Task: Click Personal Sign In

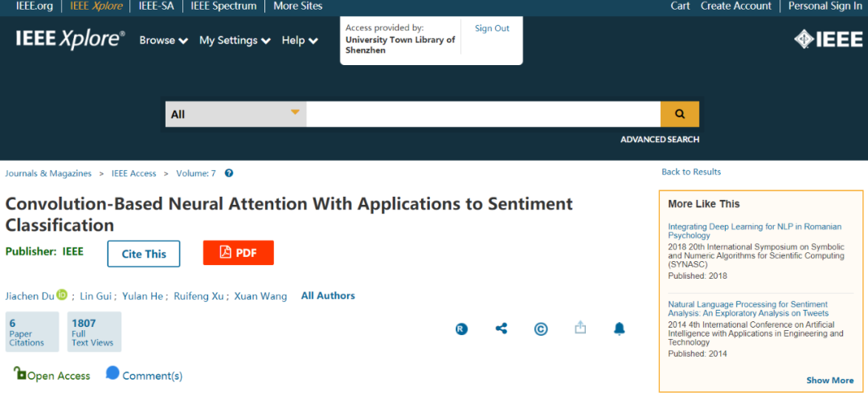Action: (x=825, y=6)
